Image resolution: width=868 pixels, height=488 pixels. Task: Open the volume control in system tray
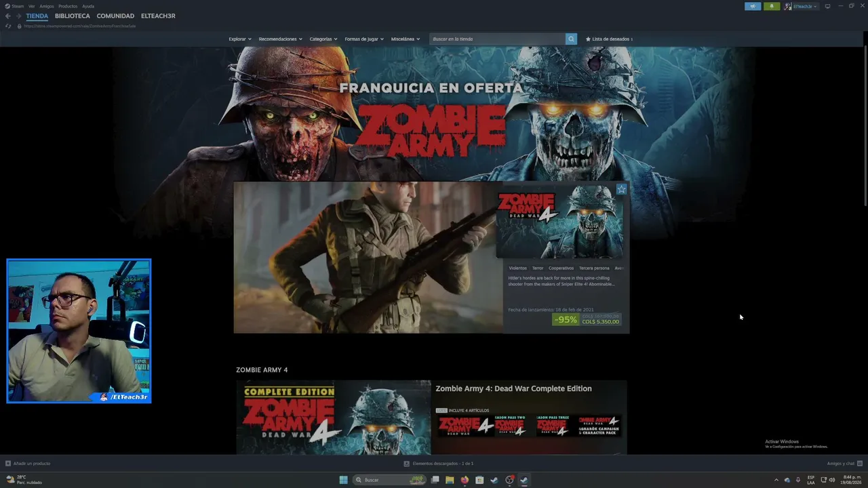832,480
